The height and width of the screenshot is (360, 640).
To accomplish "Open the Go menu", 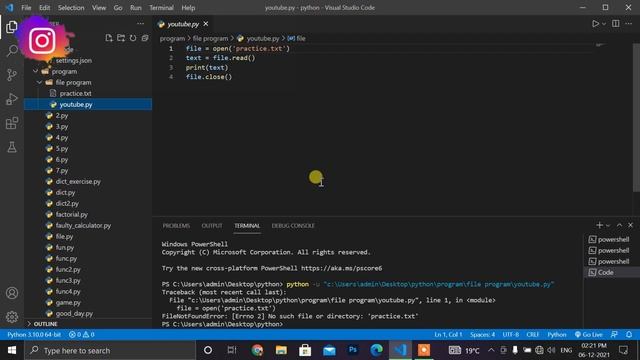I will 118,8.
